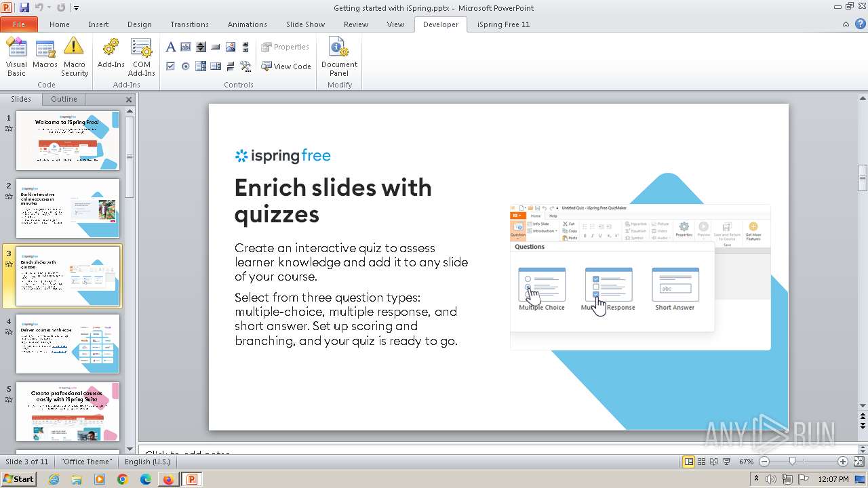
Task: Open Firefox from the taskbar
Action: (168, 479)
